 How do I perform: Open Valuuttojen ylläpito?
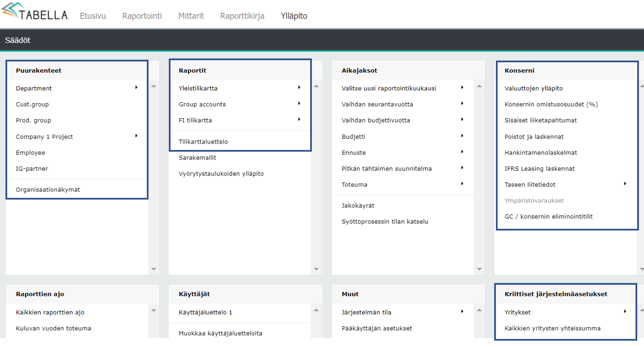pos(534,88)
